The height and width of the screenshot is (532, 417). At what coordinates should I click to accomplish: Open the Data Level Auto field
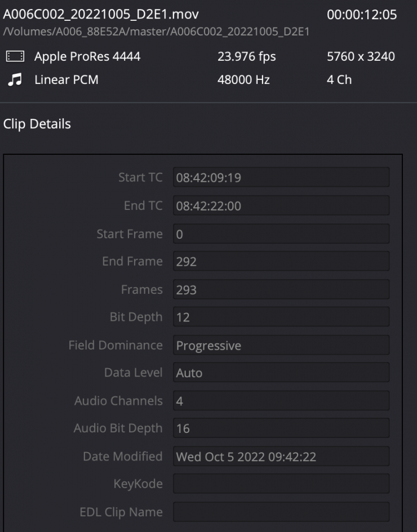(281, 373)
